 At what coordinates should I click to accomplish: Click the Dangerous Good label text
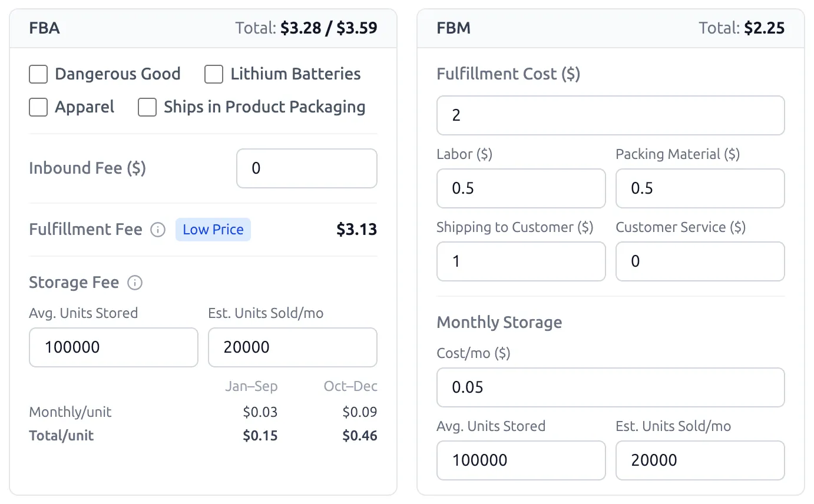[x=118, y=74]
